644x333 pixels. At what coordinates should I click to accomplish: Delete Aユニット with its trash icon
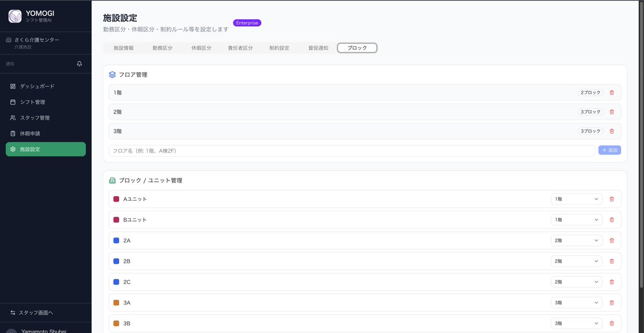[612, 199]
